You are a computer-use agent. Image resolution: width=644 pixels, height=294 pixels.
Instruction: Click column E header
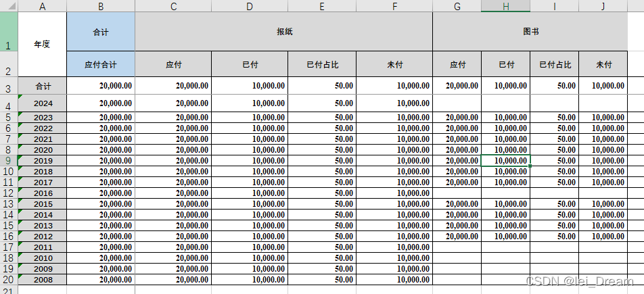coord(322,6)
